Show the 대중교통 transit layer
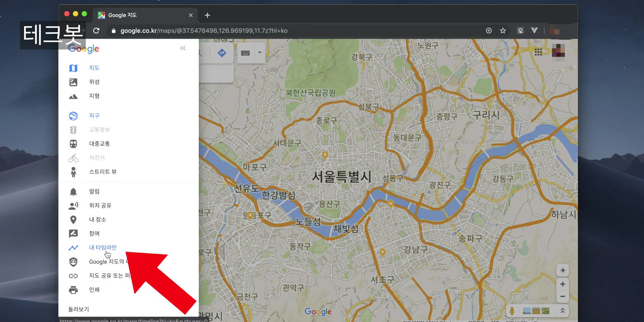The width and height of the screenshot is (644, 322). coord(99,144)
